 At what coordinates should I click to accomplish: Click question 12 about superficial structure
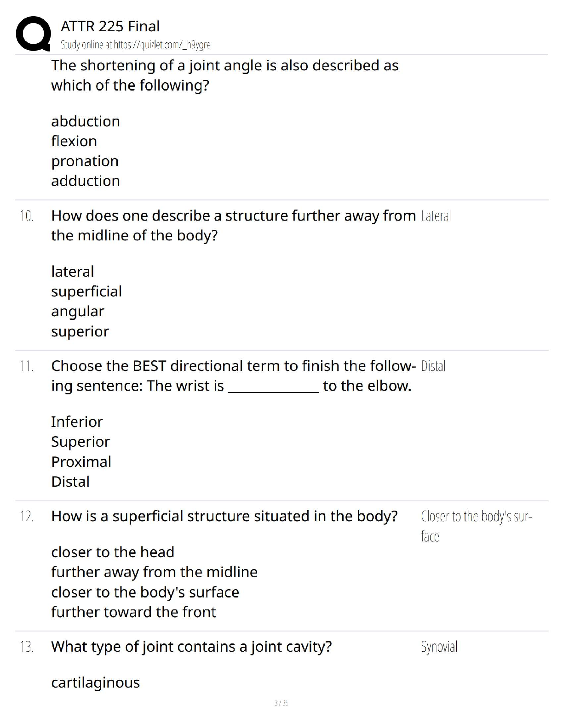(224, 516)
